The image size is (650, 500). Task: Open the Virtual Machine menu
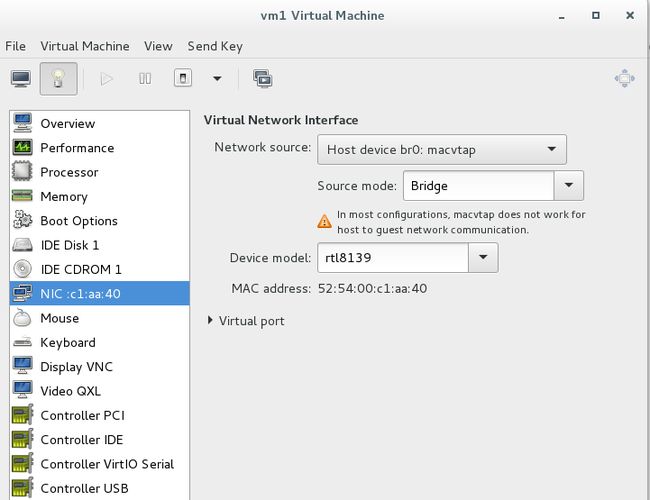click(85, 46)
